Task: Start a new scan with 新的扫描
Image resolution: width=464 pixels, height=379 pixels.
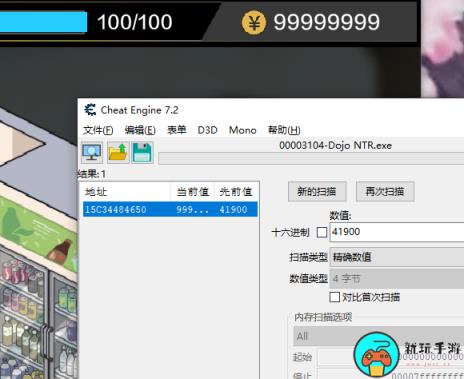Action: (x=317, y=192)
